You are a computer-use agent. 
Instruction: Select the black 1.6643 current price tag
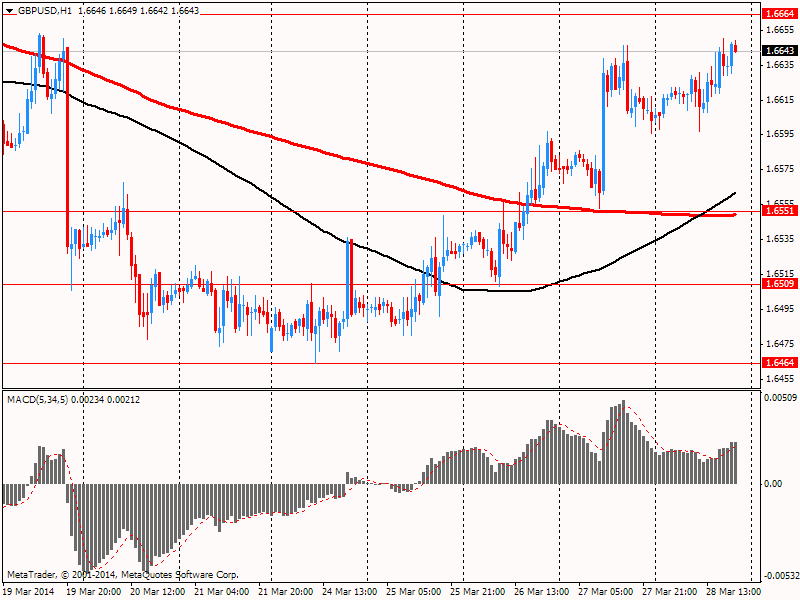[x=779, y=51]
